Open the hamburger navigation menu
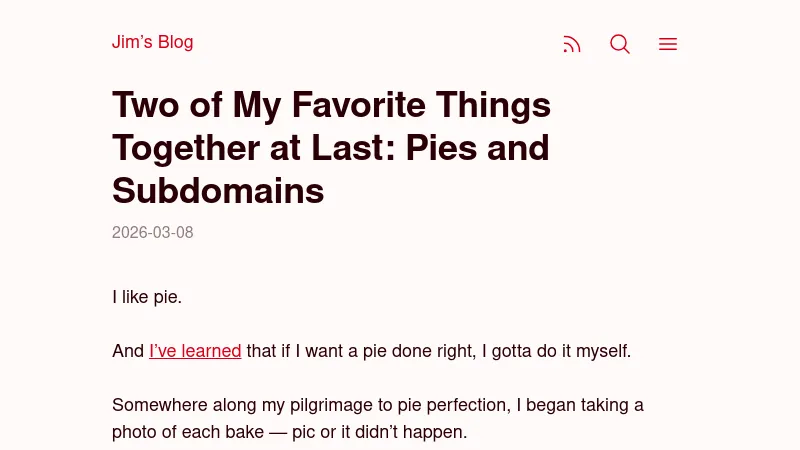 point(668,44)
